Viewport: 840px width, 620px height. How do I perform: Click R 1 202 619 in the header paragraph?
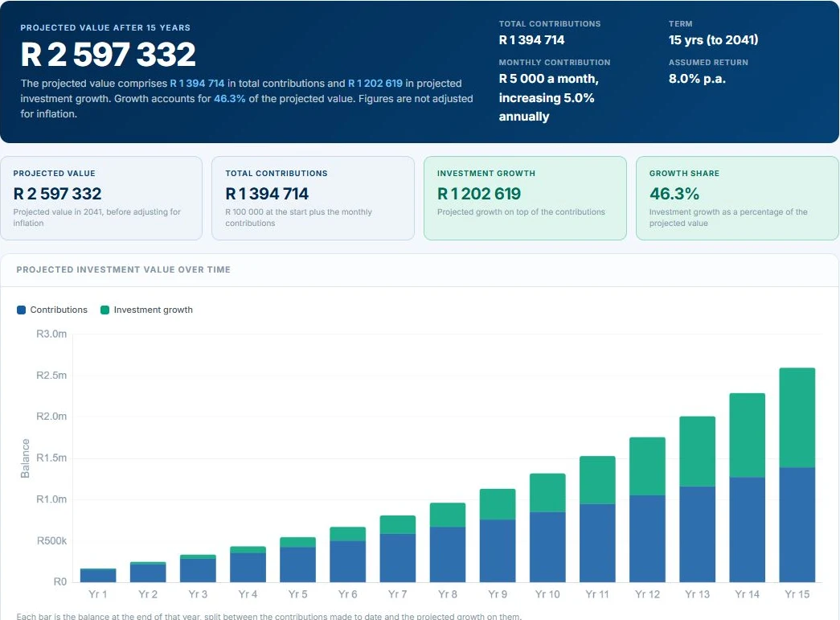375,83
